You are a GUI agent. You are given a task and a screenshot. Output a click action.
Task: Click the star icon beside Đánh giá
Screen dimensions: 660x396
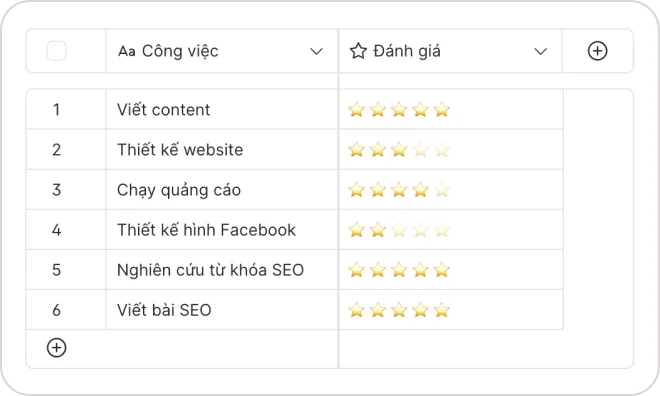pos(358,51)
